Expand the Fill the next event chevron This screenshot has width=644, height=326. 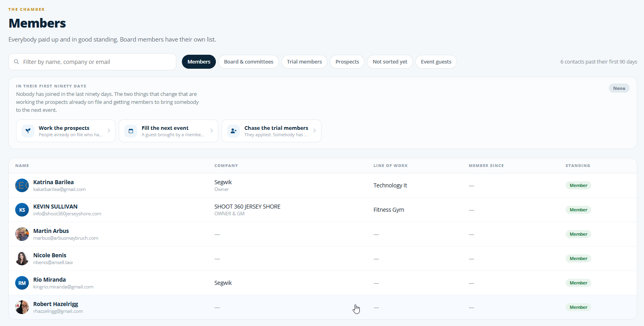(211, 131)
